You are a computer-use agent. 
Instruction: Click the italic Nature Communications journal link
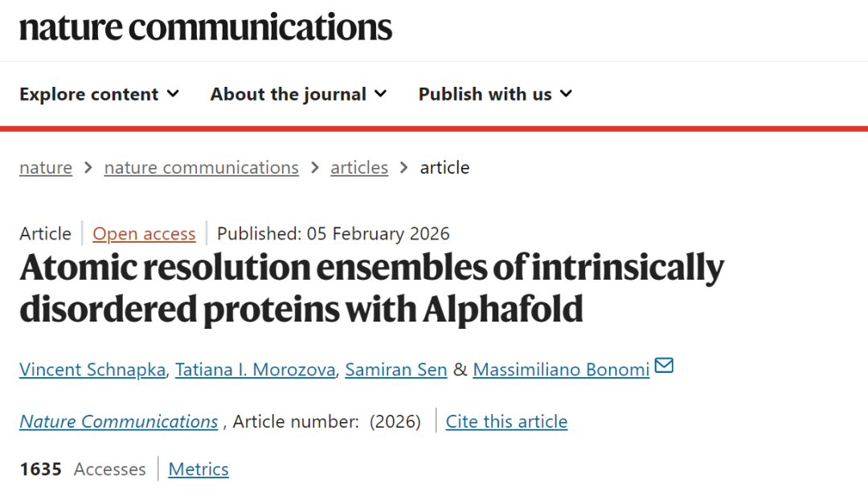coord(119,421)
